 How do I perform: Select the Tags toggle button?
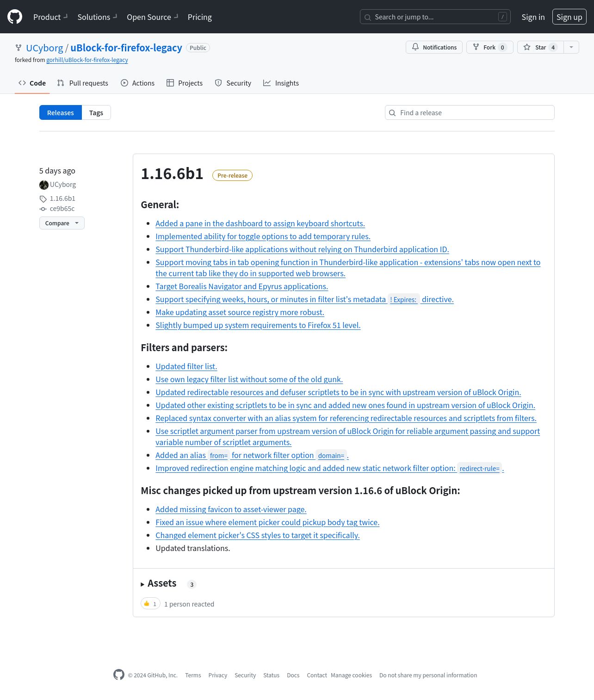pos(96,112)
